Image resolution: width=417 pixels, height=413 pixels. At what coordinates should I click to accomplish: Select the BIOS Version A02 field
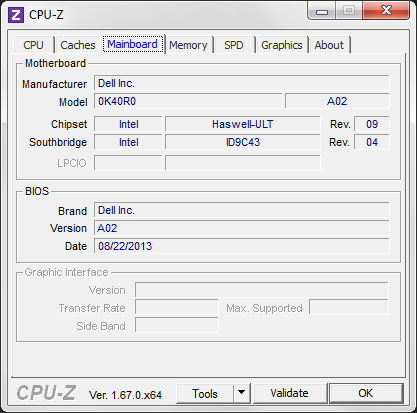point(242,228)
